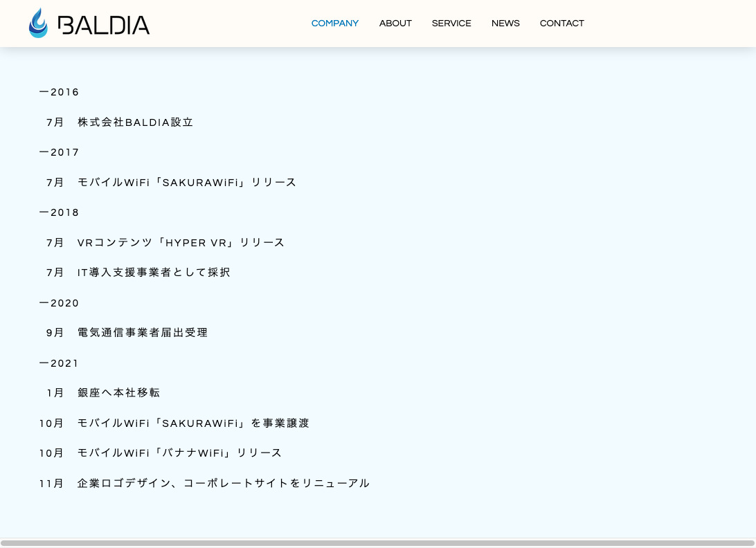Click the BALDIA wordmark in header

(104, 25)
